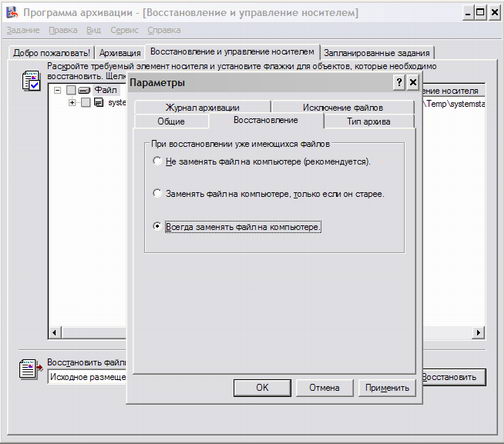Click the drive icon next to Файл
Viewport: 504px width, 444px height.
tap(84, 90)
